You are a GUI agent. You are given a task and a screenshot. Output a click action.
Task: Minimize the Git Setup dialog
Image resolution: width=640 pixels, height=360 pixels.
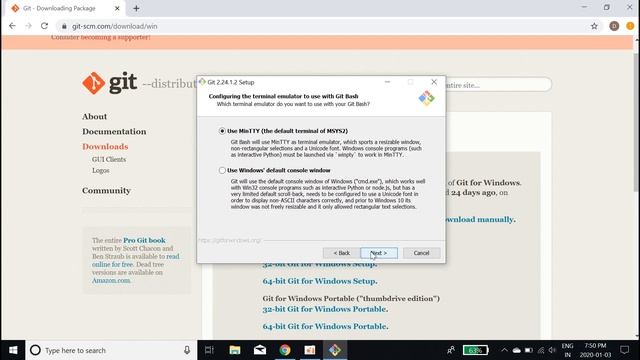[387, 82]
